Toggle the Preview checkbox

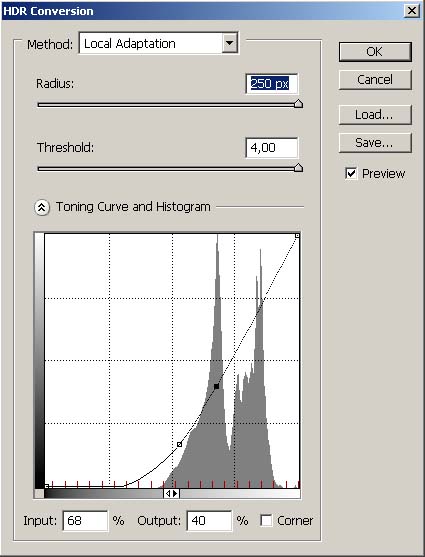pos(351,174)
